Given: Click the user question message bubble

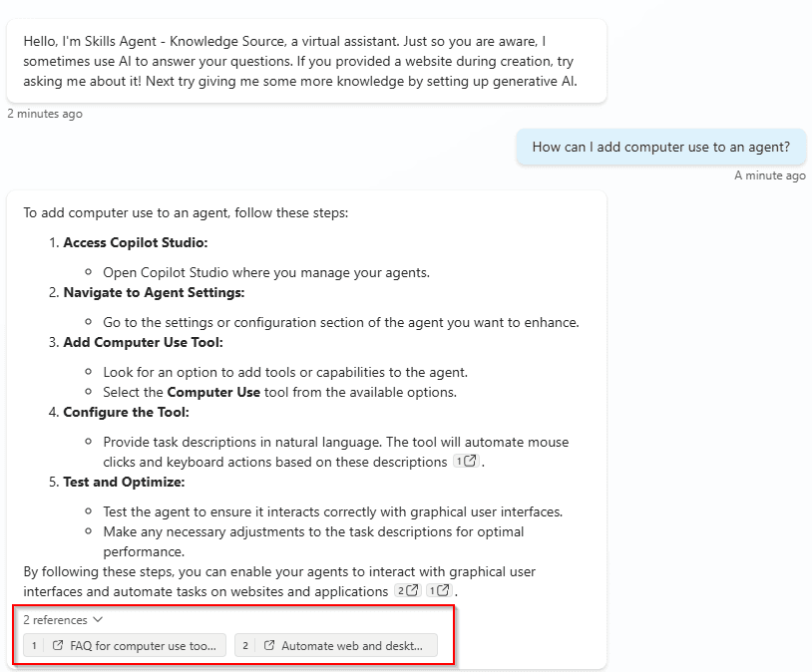Looking at the screenshot, I should coord(660,147).
